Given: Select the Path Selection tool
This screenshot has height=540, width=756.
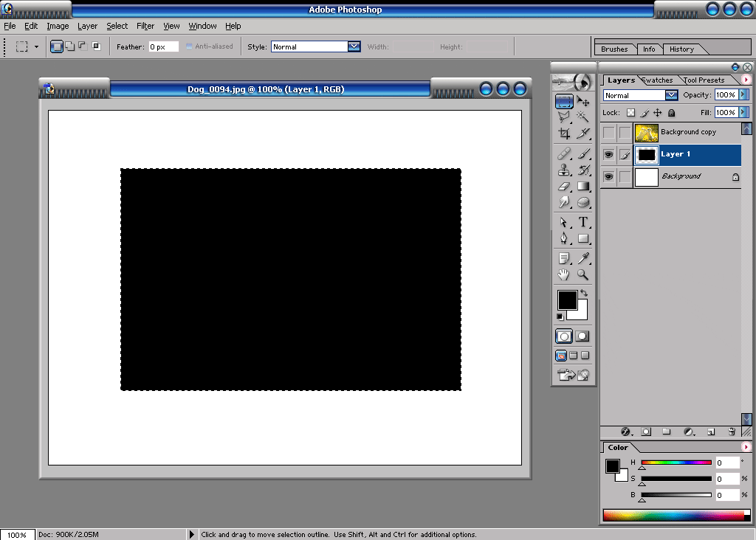Looking at the screenshot, I should (x=564, y=222).
